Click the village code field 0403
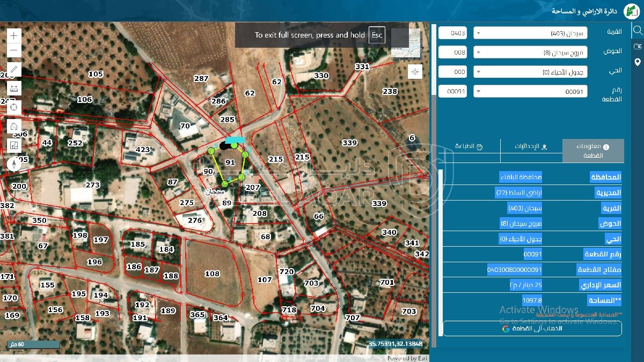 coord(452,33)
